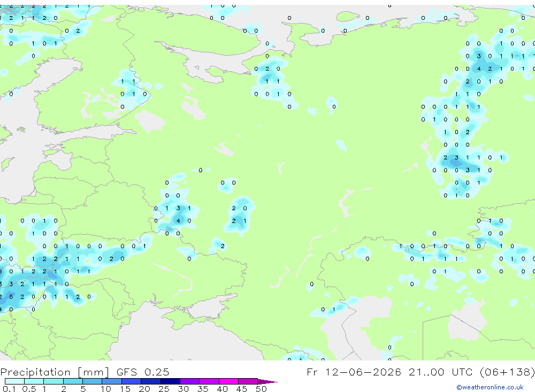
Task: Click the '35' legend scale label
Action: click(203, 389)
